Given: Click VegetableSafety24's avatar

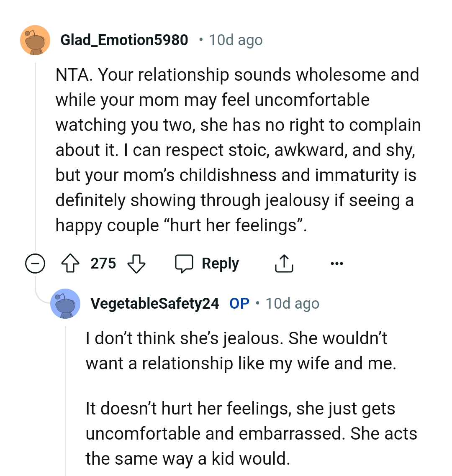Looking at the screenshot, I should pyautogui.click(x=66, y=304).
